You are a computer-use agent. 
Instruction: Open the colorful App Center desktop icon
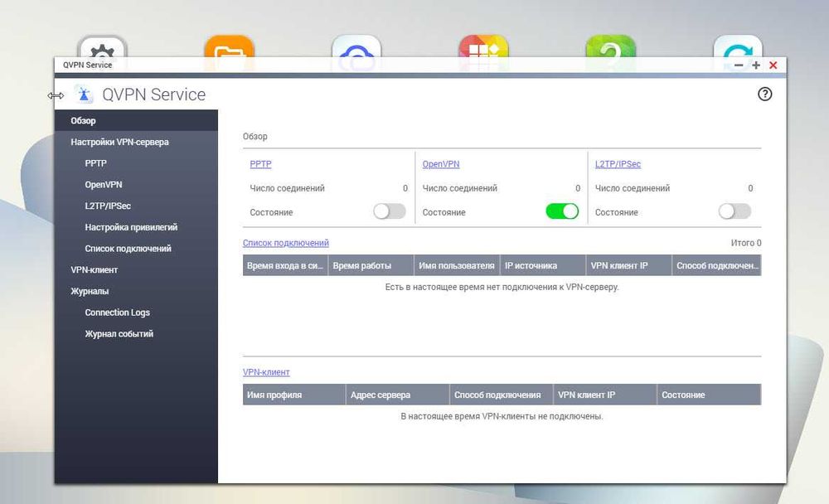click(484, 46)
